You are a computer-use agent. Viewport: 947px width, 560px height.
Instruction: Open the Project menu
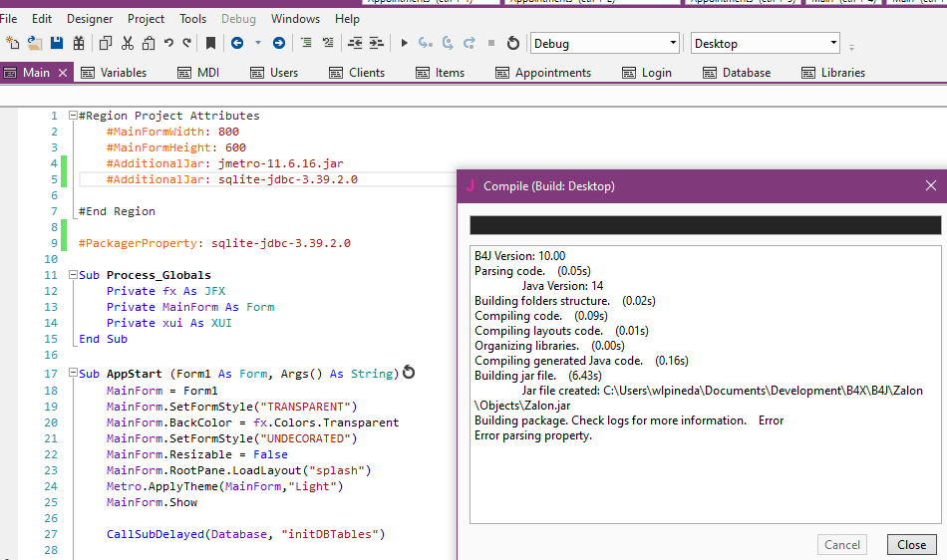point(146,18)
